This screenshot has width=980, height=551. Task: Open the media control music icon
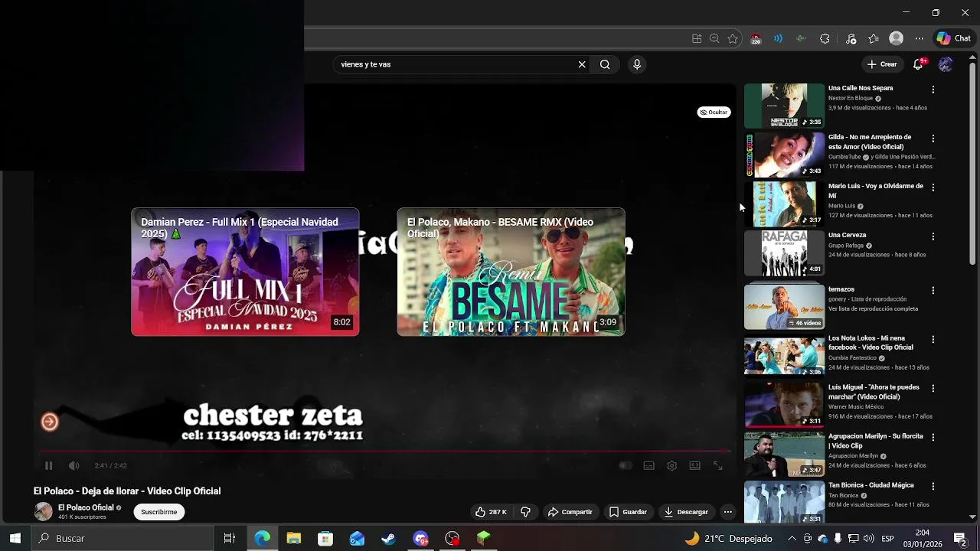click(851, 38)
